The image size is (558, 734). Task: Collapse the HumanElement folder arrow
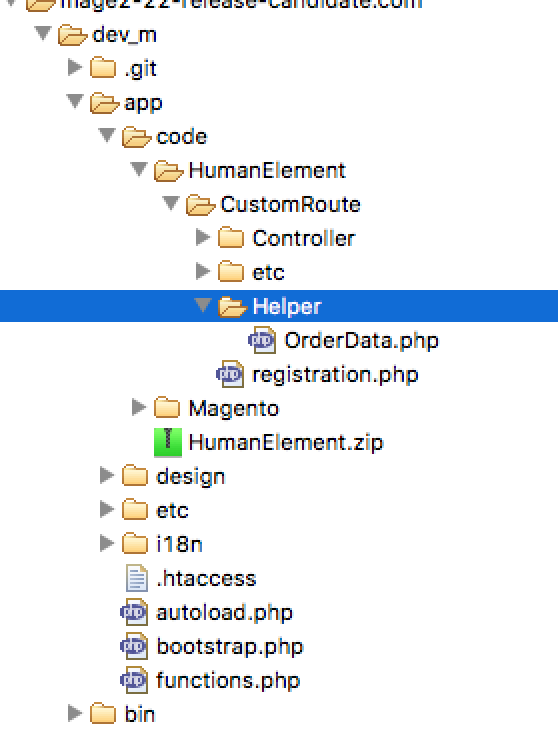click(139, 169)
